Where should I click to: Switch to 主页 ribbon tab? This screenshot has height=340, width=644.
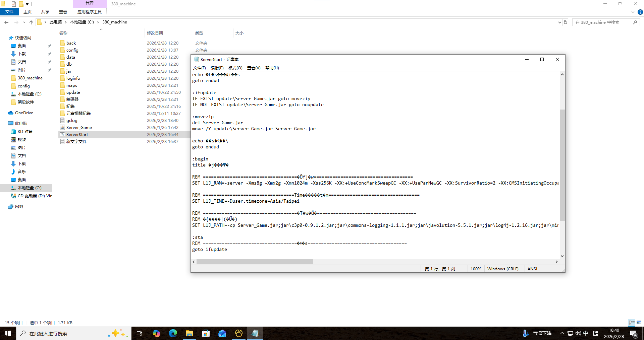[x=28, y=12]
